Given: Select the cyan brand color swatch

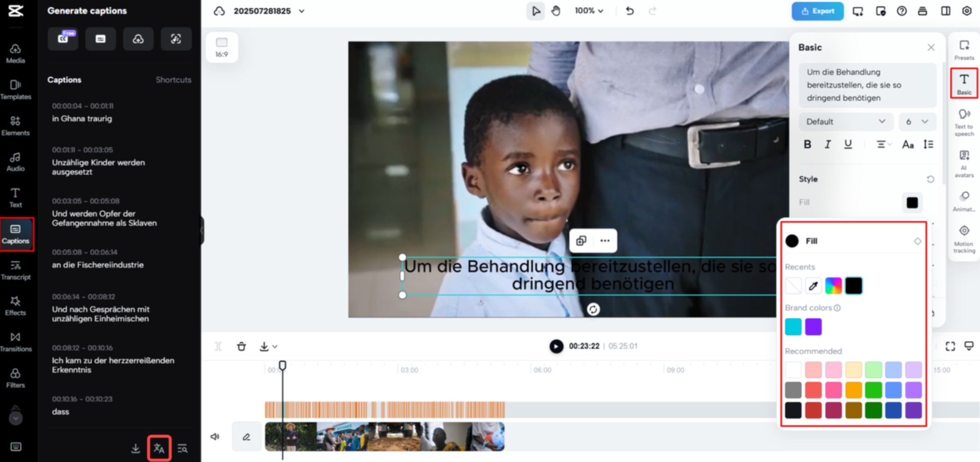Looking at the screenshot, I should 792,327.
